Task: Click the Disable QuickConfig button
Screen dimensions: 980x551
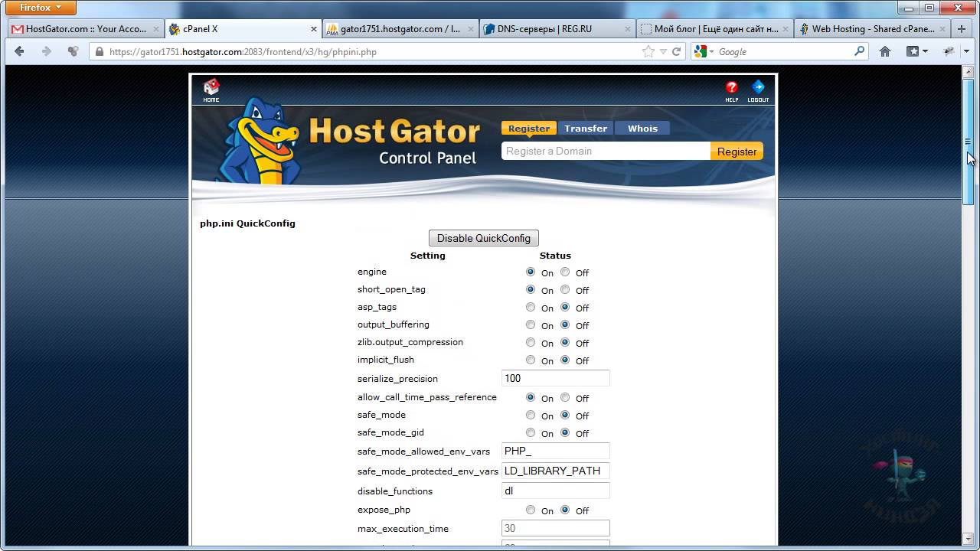Action: 484,238
